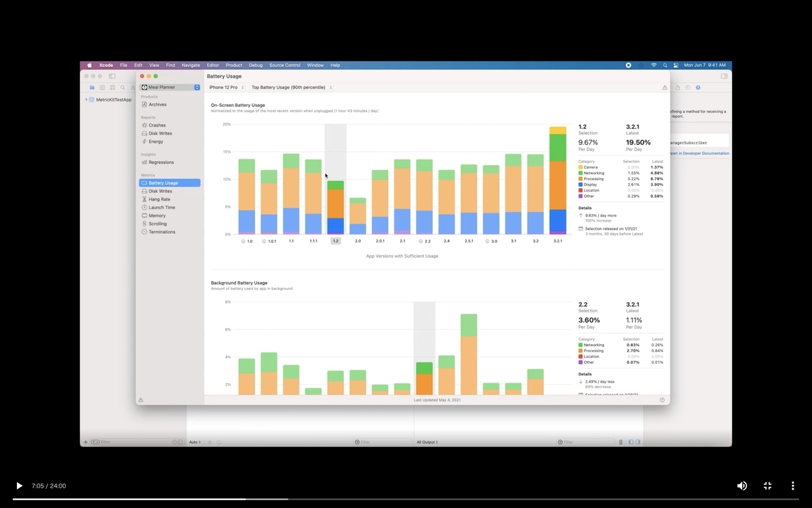Select version 3.1 label on On-Screen axis
This screenshot has width=812, height=508.
coord(514,240)
